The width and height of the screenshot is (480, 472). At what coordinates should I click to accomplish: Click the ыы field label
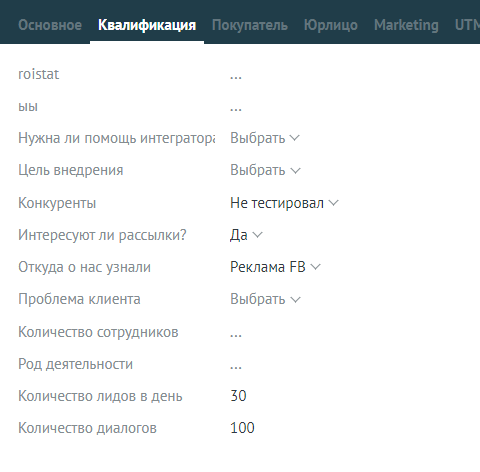(x=28, y=107)
